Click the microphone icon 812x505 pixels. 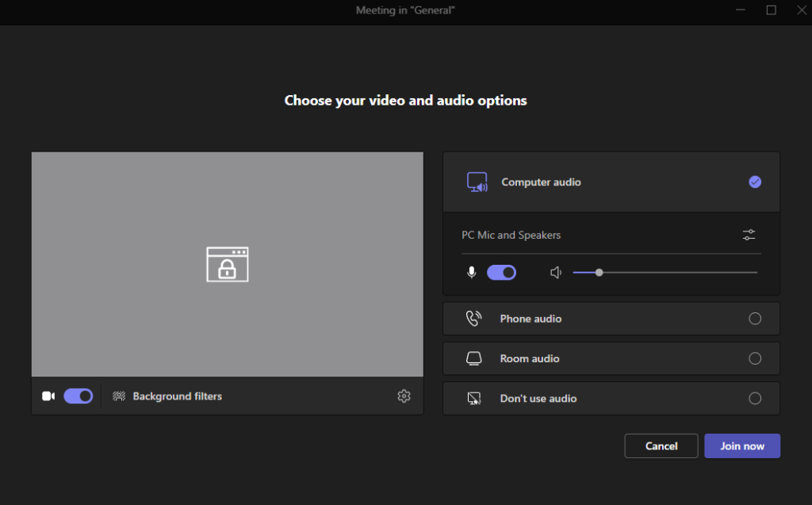tap(470, 272)
